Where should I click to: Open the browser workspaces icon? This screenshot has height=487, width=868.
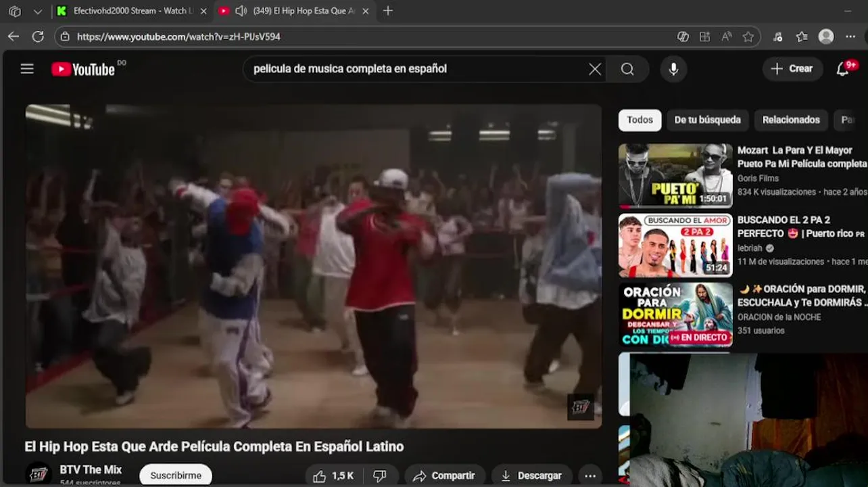coord(15,11)
